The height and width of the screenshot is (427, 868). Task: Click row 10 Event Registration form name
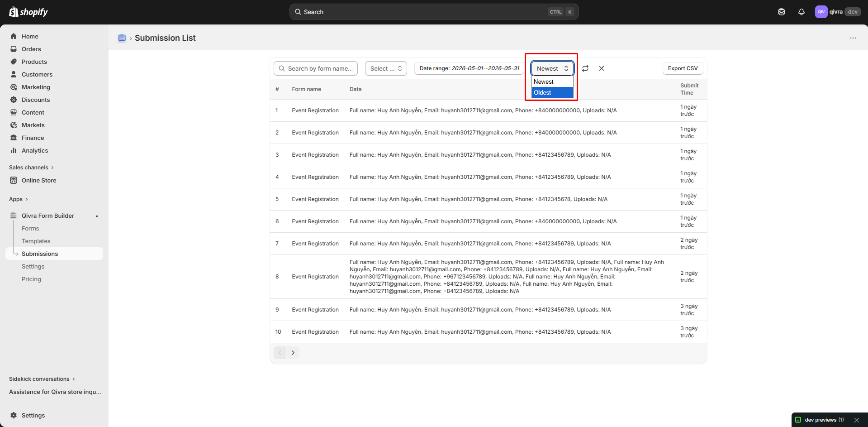coord(315,332)
